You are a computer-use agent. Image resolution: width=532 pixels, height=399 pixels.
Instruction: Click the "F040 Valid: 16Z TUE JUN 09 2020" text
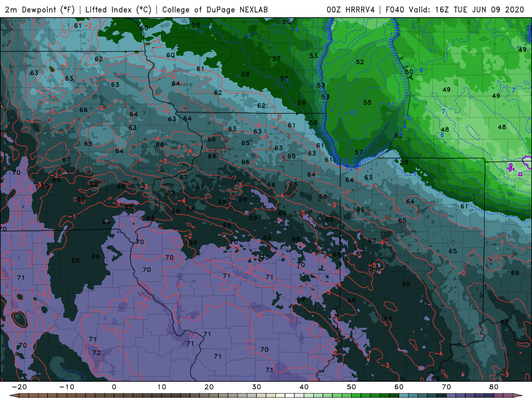[455, 9]
